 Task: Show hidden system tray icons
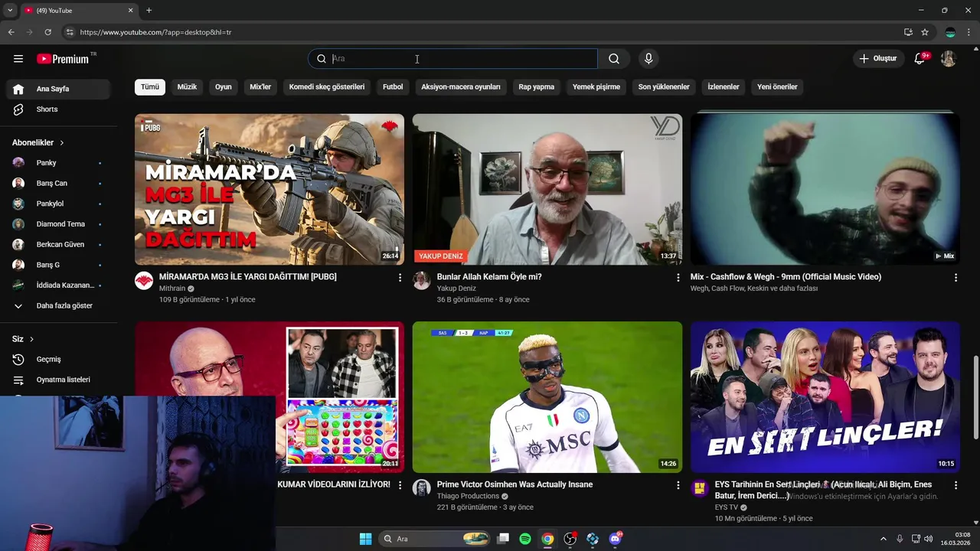[883, 539]
